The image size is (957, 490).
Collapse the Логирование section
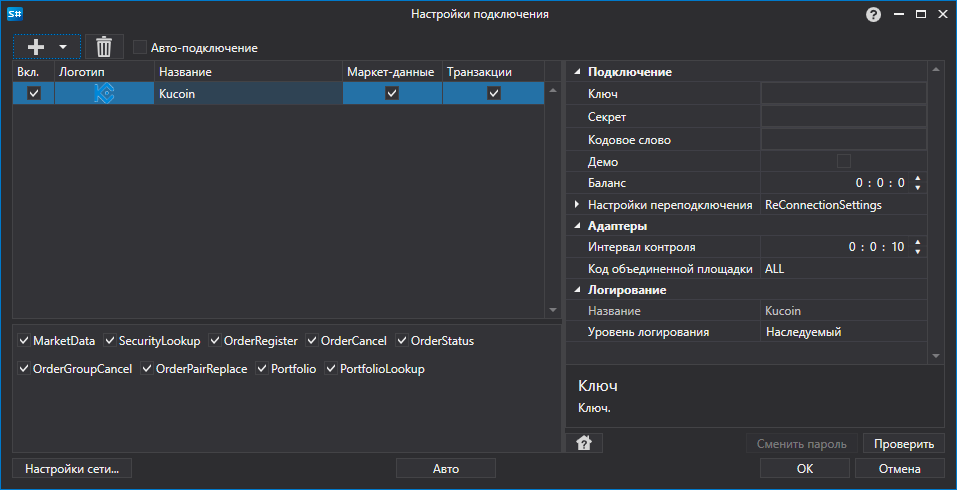tap(577, 290)
